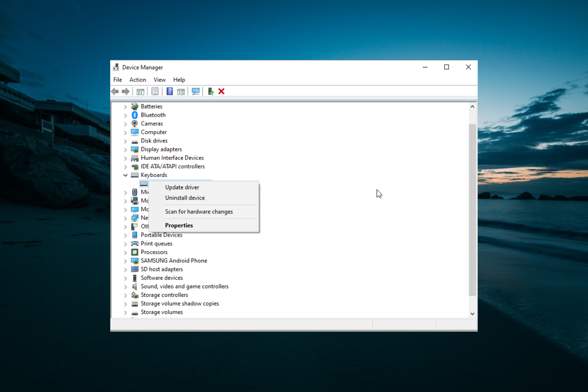Click the Bluetooth category icon
The height and width of the screenshot is (392, 588).
pyautogui.click(x=134, y=115)
